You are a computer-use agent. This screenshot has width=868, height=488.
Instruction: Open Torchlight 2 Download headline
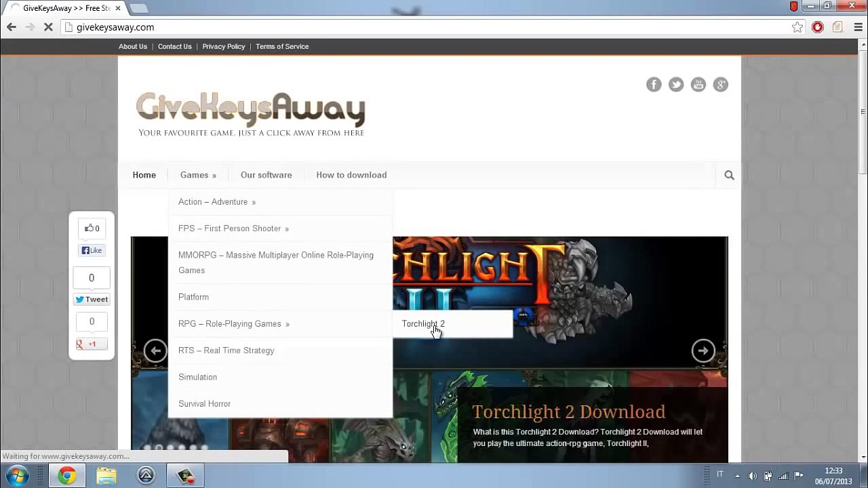coord(568,412)
